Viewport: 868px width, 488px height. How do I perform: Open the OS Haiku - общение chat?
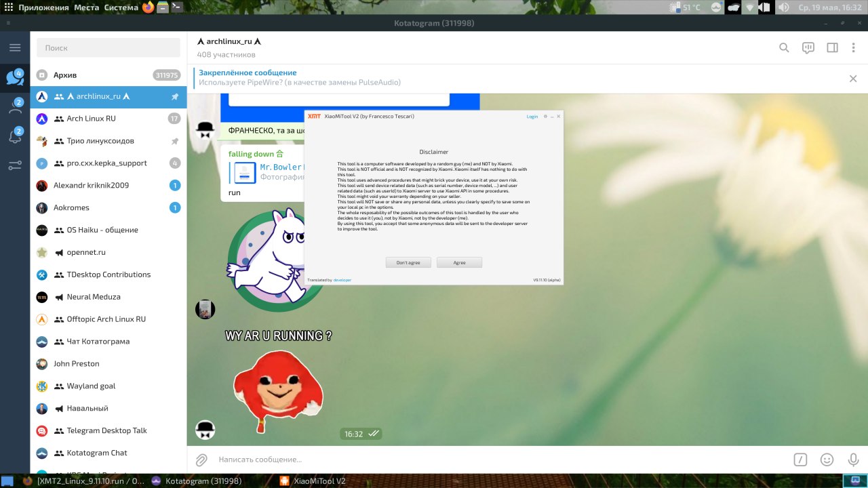click(108, 230)
